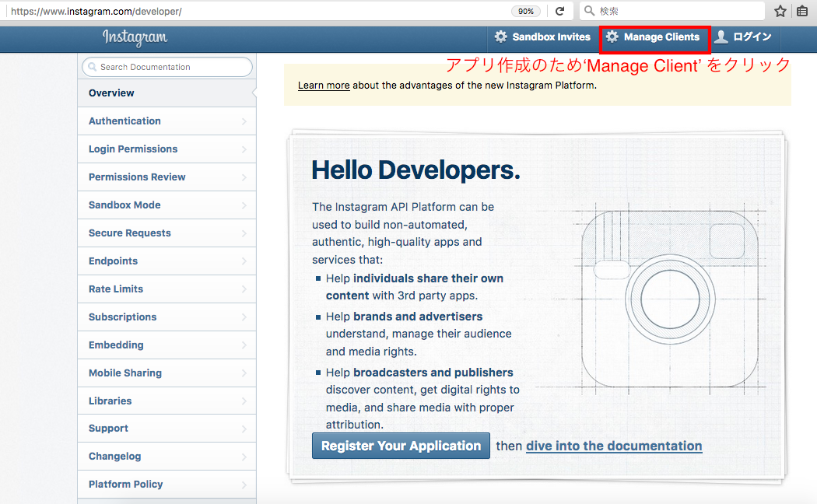Click the 90% zoom indicator

tap(526, 11)
